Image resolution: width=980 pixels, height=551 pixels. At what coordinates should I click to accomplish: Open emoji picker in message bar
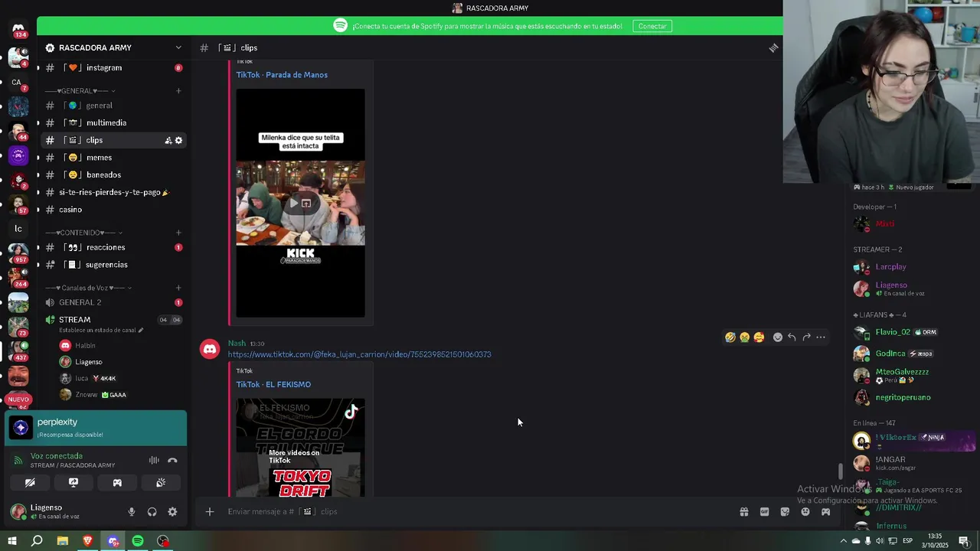click(805, 512)
